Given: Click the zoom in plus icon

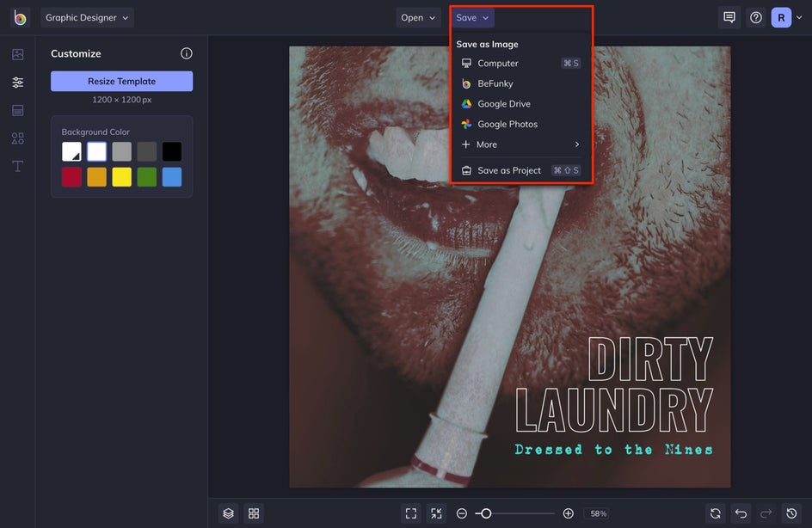Looking at the screenshot, I should pos(568,513).
